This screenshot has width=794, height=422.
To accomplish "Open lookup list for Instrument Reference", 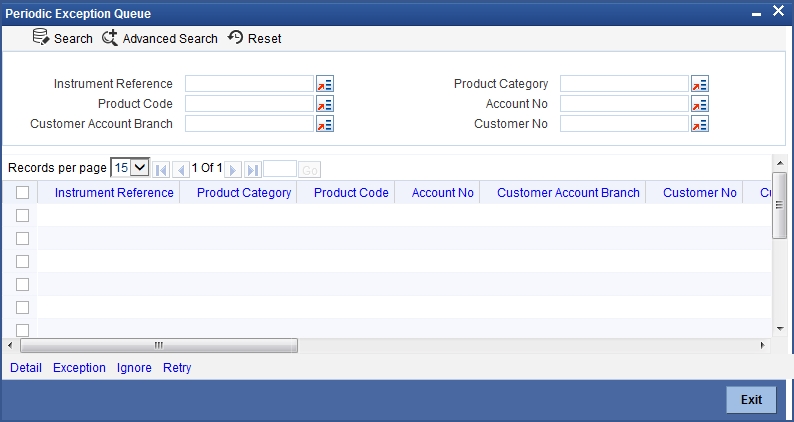I will pos(325,84).
